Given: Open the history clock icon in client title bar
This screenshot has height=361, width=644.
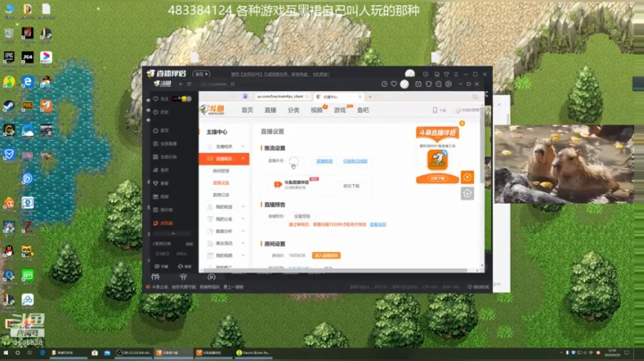Looking at the screenshot, I should tap(384, 84).
